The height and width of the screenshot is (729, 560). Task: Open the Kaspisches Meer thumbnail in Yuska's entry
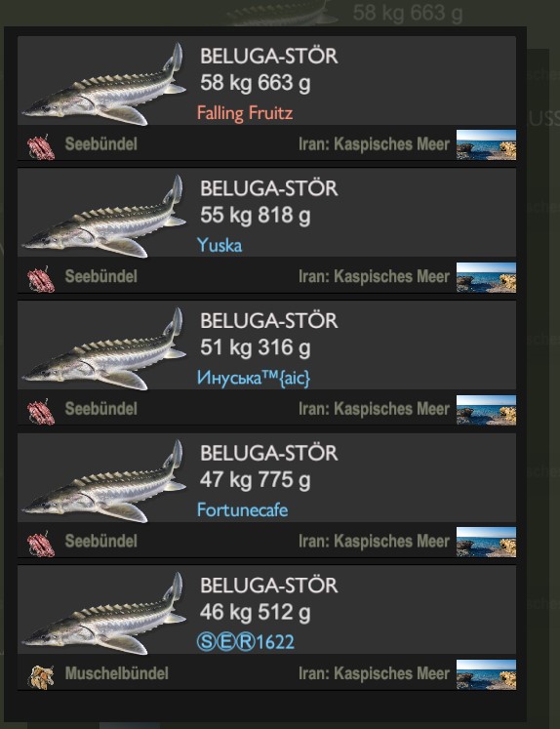486,277
